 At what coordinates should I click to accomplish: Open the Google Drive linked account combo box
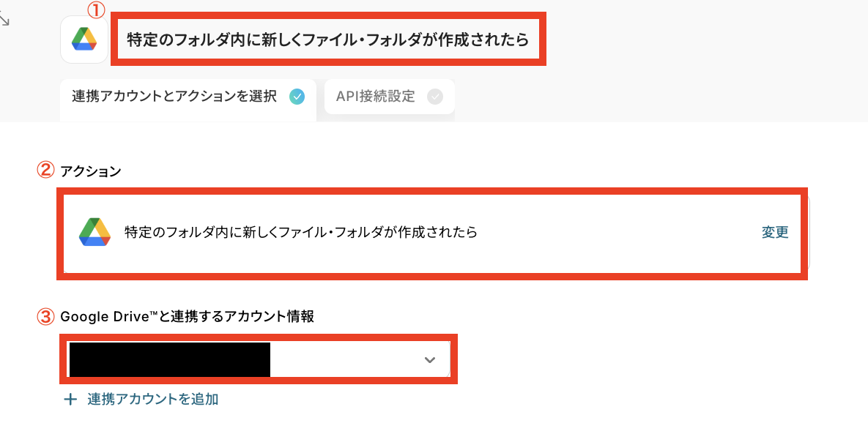pos(259,359)
